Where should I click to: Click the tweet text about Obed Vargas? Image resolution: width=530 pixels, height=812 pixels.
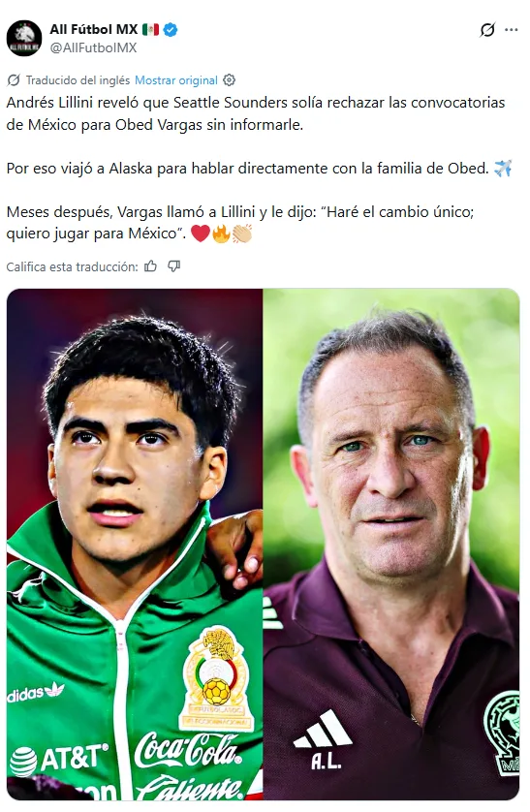click(x=256, y=168)
